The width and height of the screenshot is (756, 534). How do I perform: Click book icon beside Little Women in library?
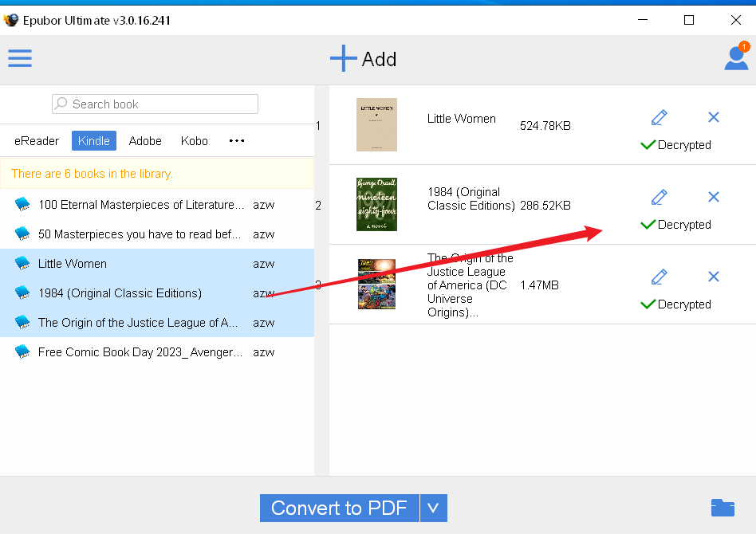click(x=22, y=263)
